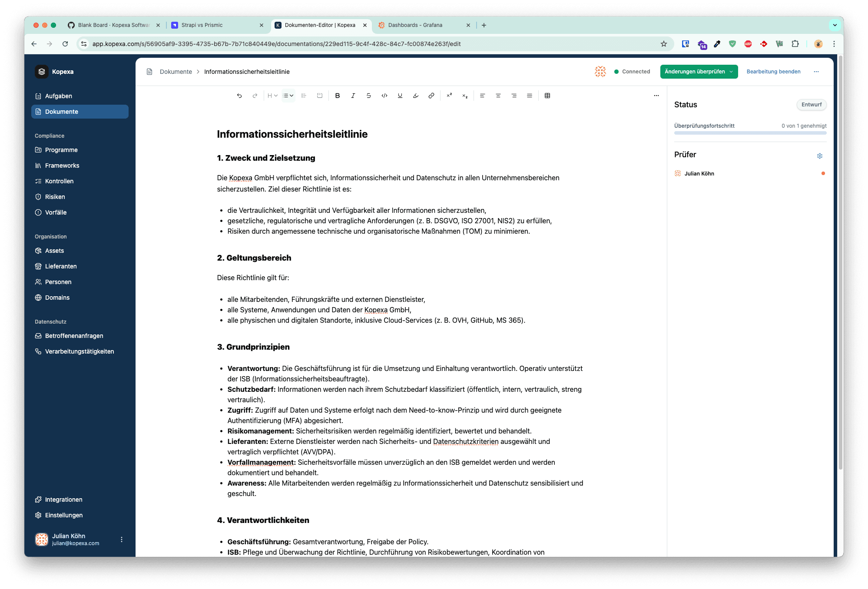Click the Überprüfungsfortschritt progress bar
The width and height of the screenshot is (868, 589).
point(750,133)
